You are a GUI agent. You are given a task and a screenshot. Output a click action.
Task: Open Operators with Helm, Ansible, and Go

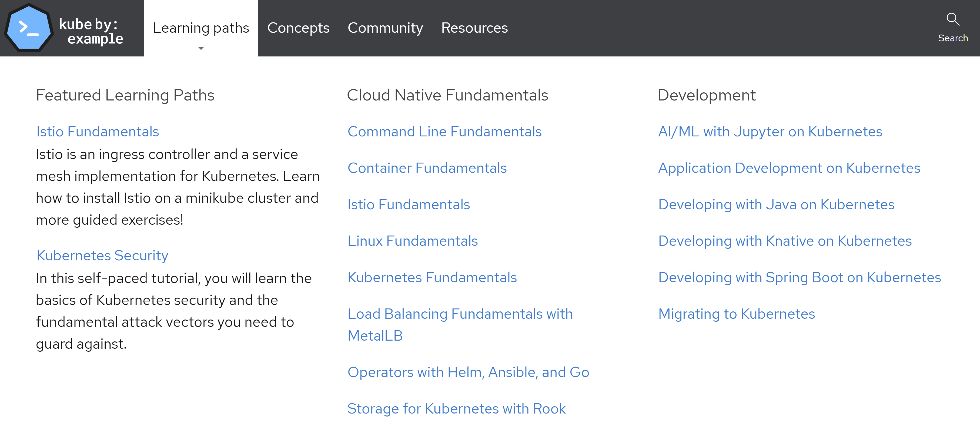[x=468, y=372]
